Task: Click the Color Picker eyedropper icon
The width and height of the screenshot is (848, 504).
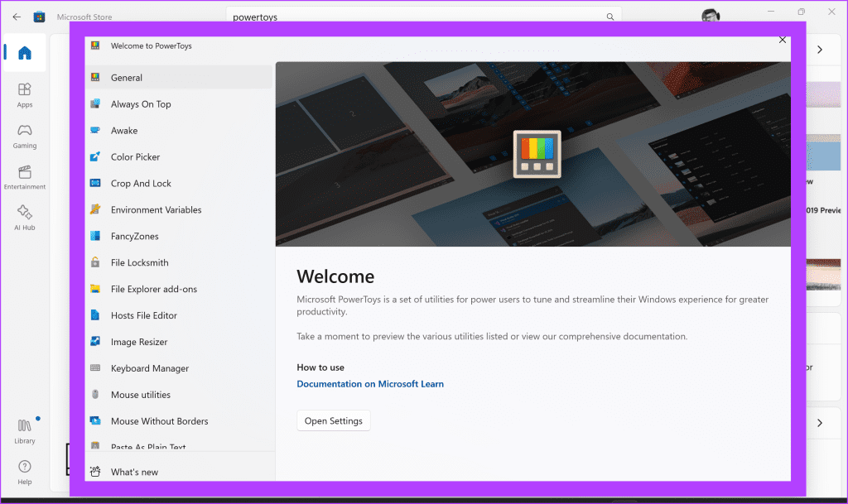Action: pos(95,156)
